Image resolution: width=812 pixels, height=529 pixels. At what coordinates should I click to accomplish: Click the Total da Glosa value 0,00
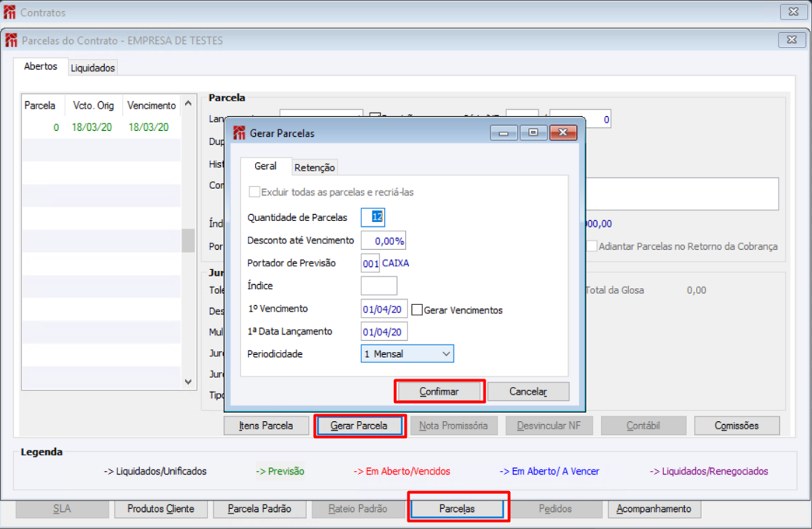[697, 290]
